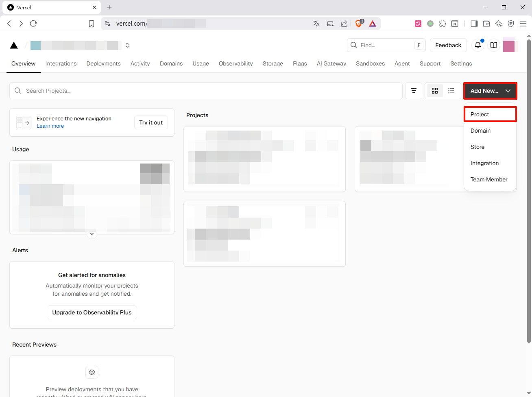Switch to grid view
The width and height of the screenshot is (532, 397).
(x=435, y=91)
